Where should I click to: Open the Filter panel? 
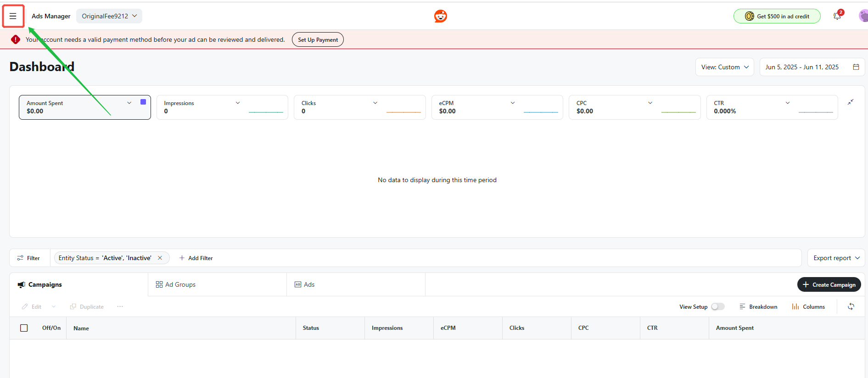click(28, 258)
